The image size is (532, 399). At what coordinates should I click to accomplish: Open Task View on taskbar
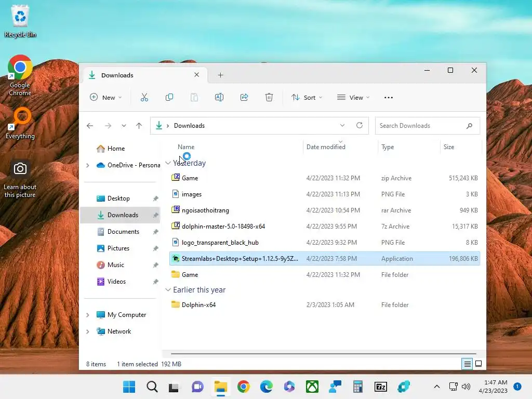(x=174, y=387)
